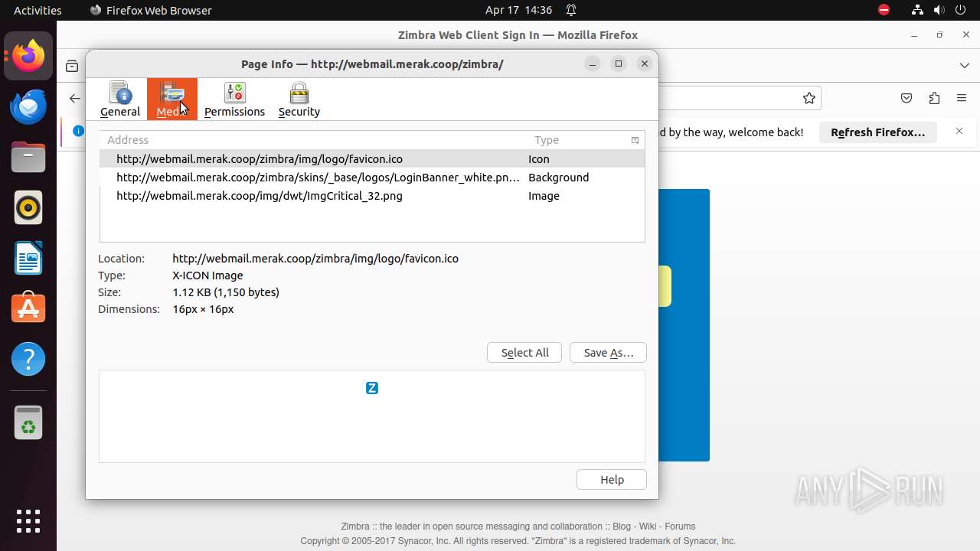Minimize the Page Info window
Viewport: 980px width, 551px height.
tap(593, 64)
